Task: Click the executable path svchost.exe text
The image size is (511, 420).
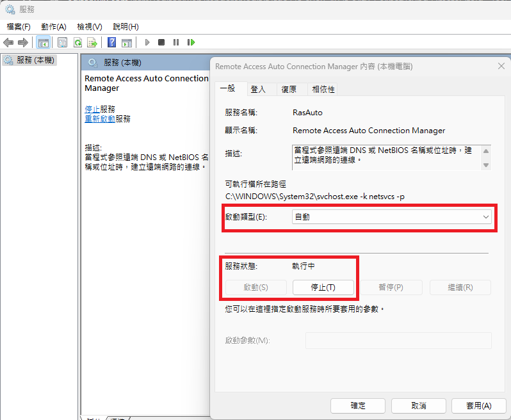Action: (315, 197)
